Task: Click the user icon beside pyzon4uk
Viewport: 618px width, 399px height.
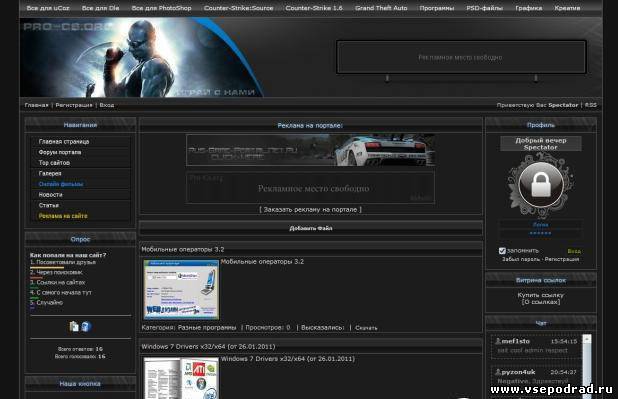Action: (x=498, y=372)
